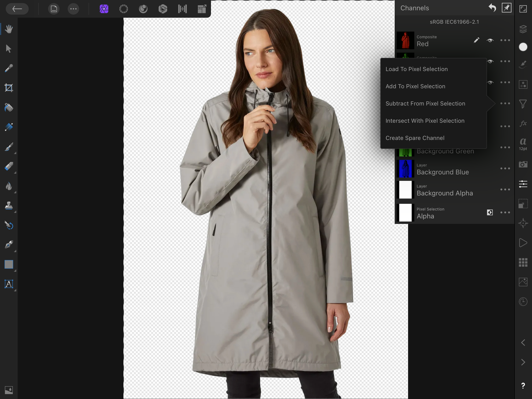Switch to the Liquify Persona
The width and height of the screenshot is (532, 399).
(x=143, y=9)
